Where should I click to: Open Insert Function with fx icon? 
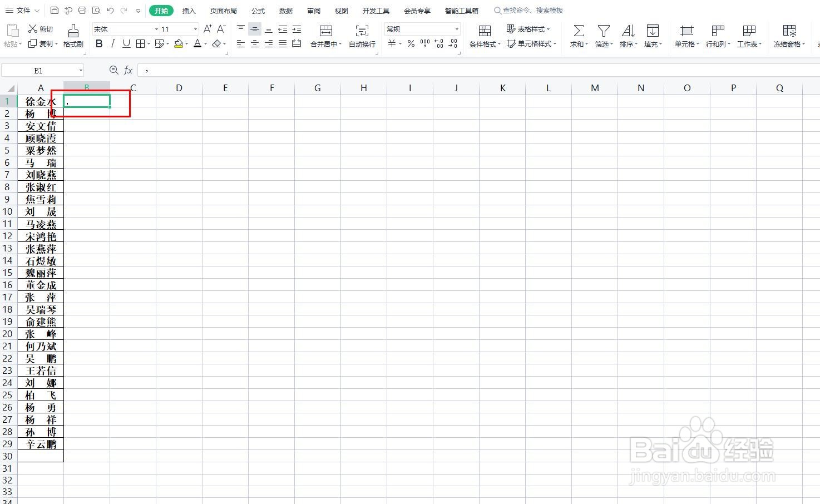128,70
